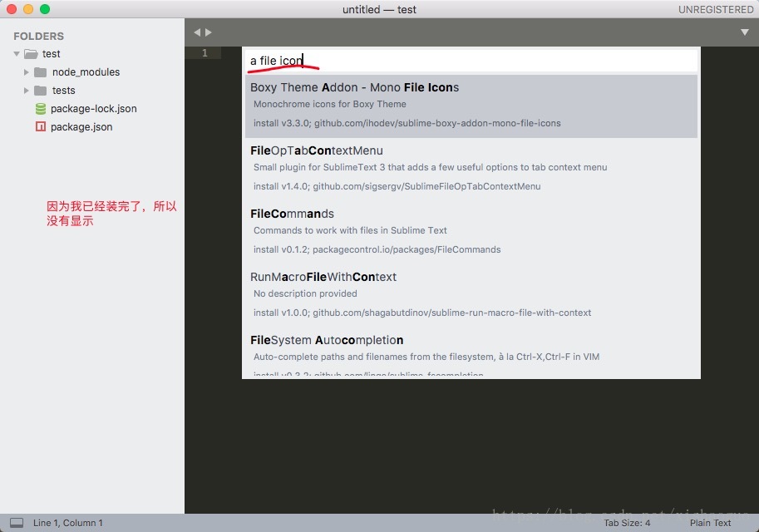Open package-lock.json in the sidebar
This screenshot has height=532, width=759.
point(93,109)
